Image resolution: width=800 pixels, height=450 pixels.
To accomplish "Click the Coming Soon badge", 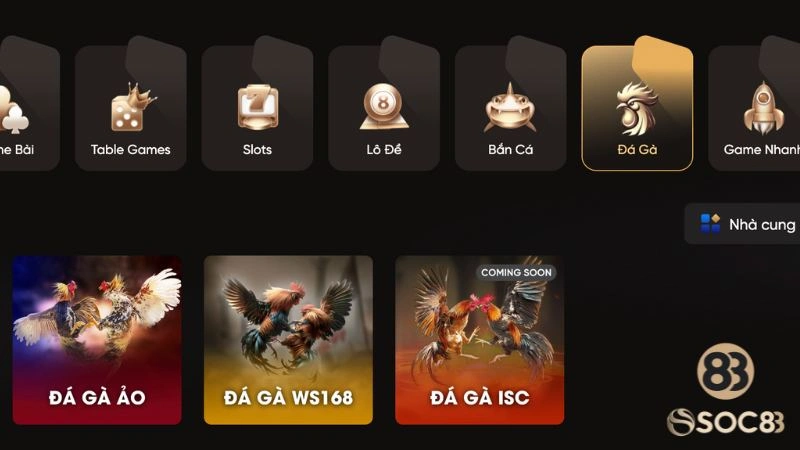I will (516, 272).
